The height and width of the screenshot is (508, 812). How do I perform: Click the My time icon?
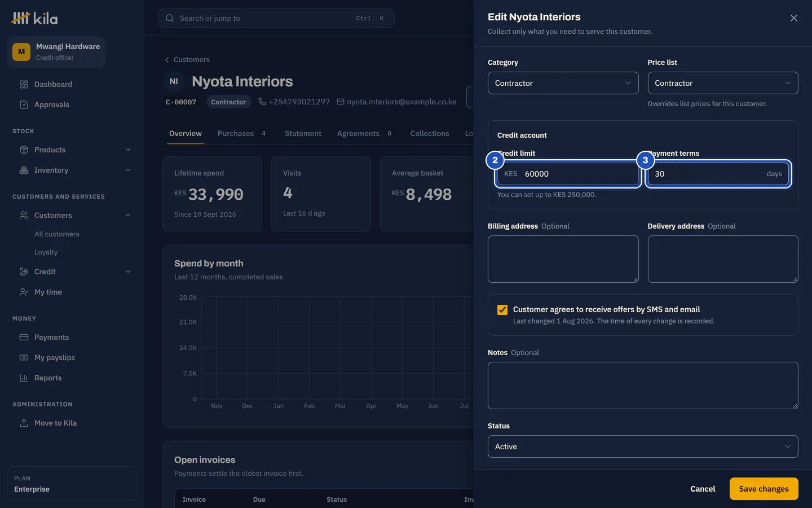24,292
